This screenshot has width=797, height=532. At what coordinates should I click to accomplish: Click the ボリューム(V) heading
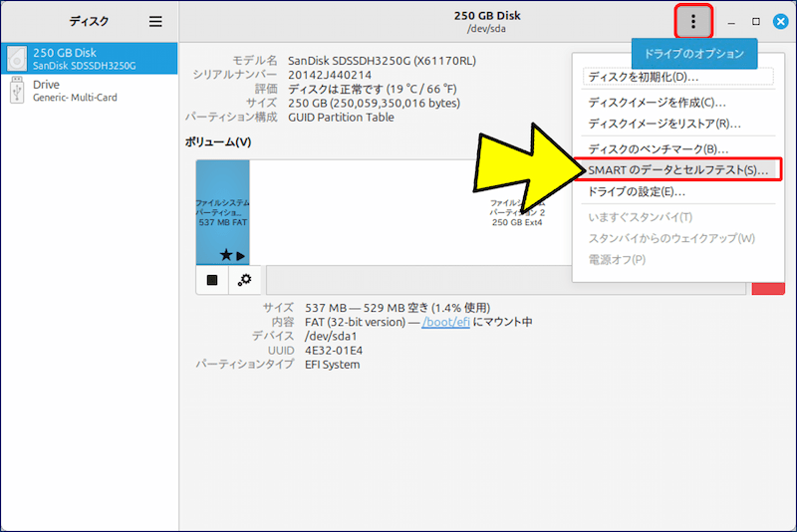(x=217, y=142)
